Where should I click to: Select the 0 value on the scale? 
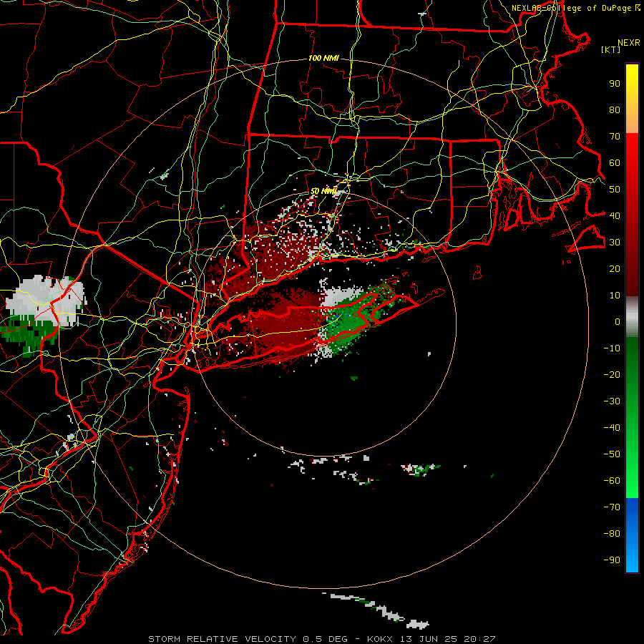click(618, 321)
